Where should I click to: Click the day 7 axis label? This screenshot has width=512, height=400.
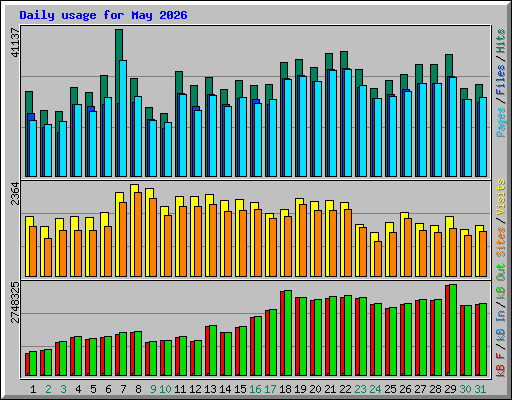(123, 389)
